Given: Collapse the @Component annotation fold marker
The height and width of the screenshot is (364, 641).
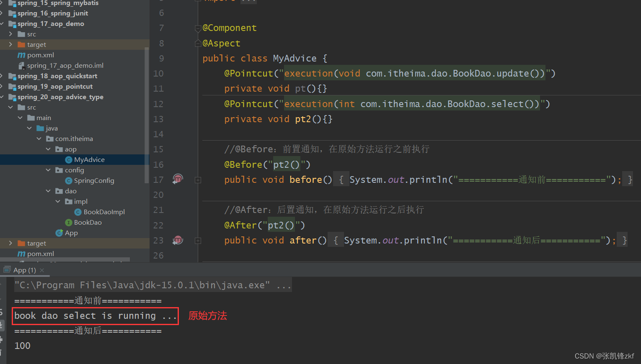Looking at the screenshot, I should (198, 28).
